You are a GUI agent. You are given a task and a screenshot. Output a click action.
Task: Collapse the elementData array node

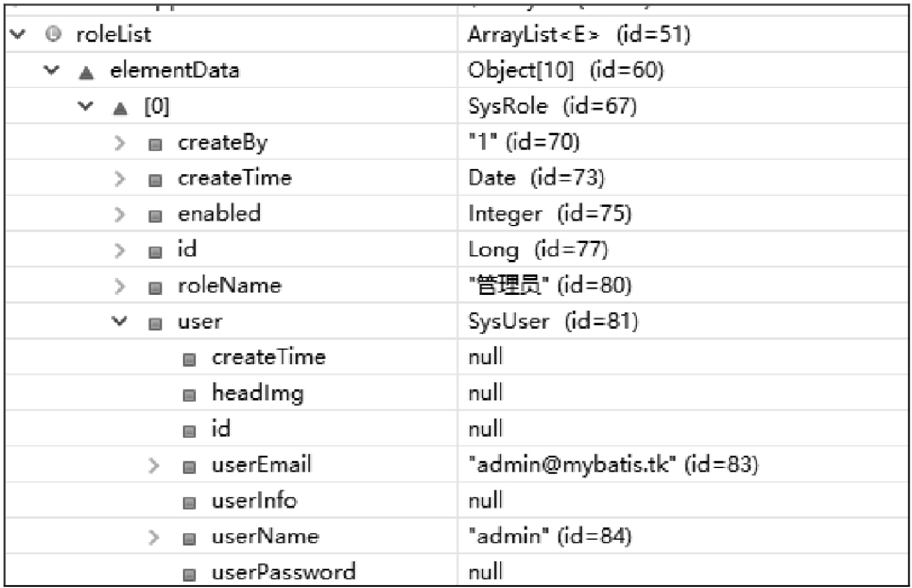click(52, 70)
